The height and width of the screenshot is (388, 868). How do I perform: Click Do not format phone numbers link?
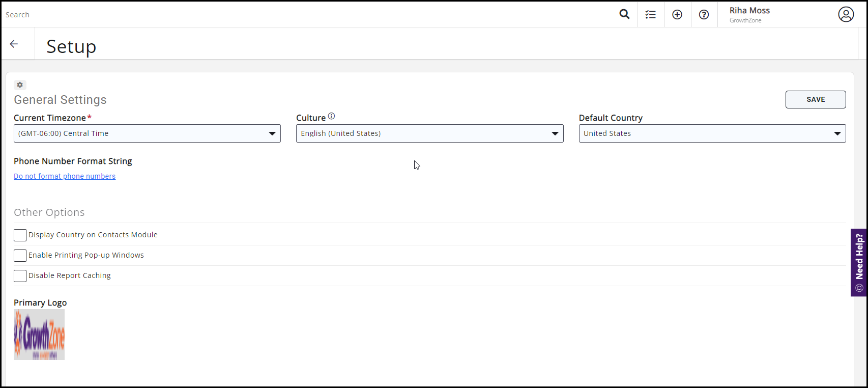click(x=65, y=176)
